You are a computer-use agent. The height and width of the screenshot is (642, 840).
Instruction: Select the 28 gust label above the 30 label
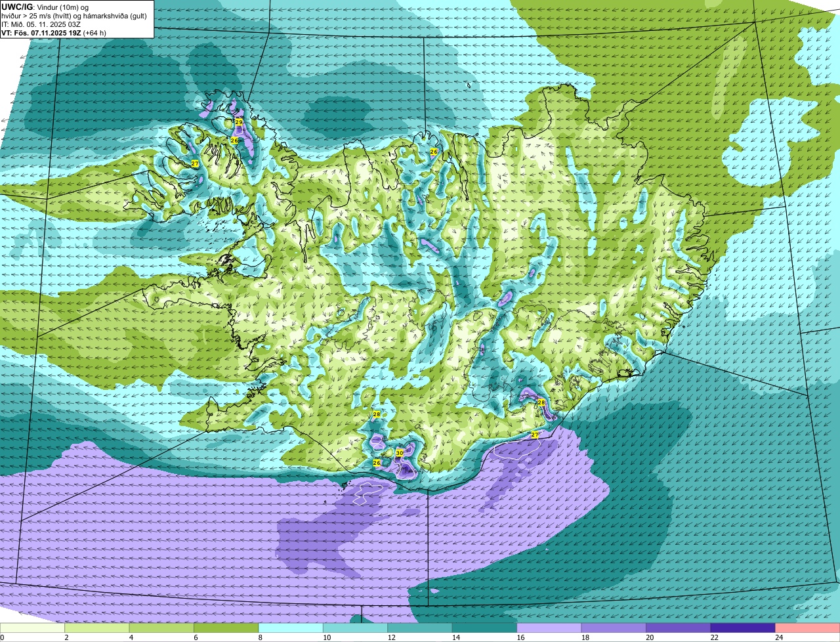pyautogui.click(x=376, y=414)
